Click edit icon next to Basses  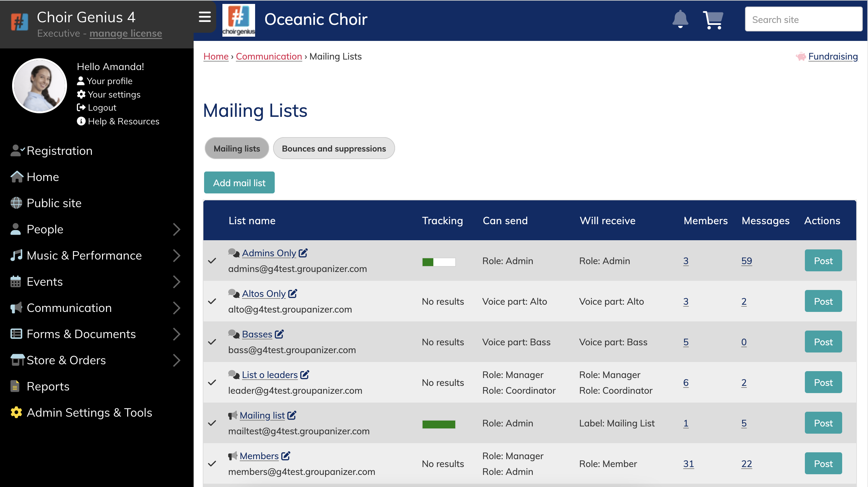pyautogui.click(x=279, y=334)
